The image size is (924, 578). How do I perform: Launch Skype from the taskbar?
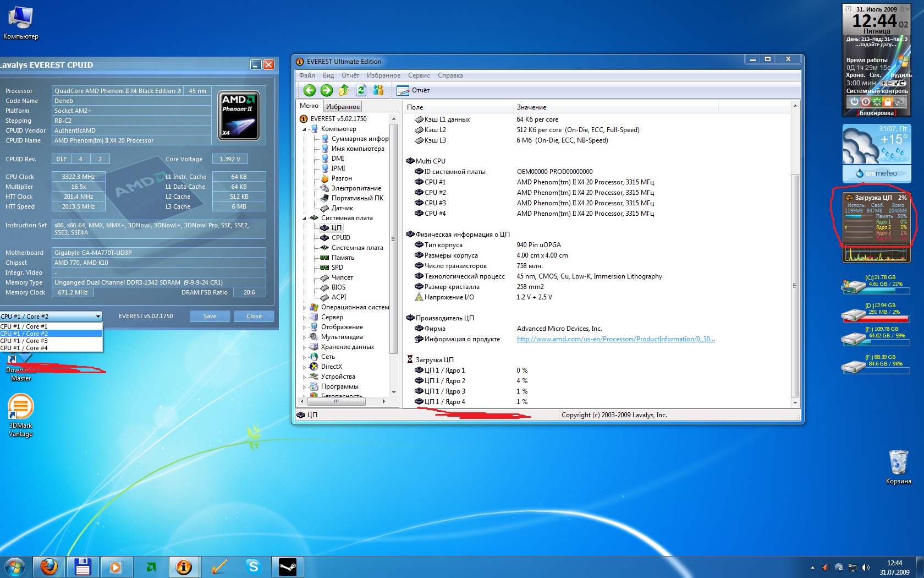(x=253, y=566)
